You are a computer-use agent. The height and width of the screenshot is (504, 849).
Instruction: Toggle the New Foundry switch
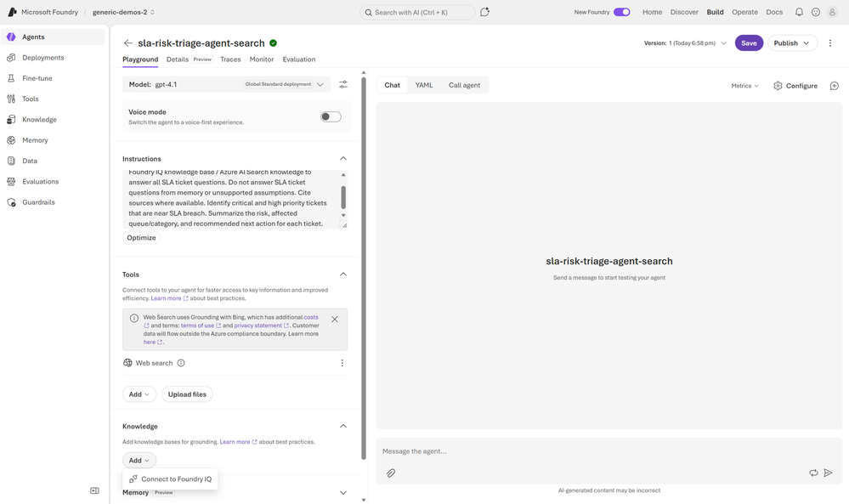(x=621, y=12)
